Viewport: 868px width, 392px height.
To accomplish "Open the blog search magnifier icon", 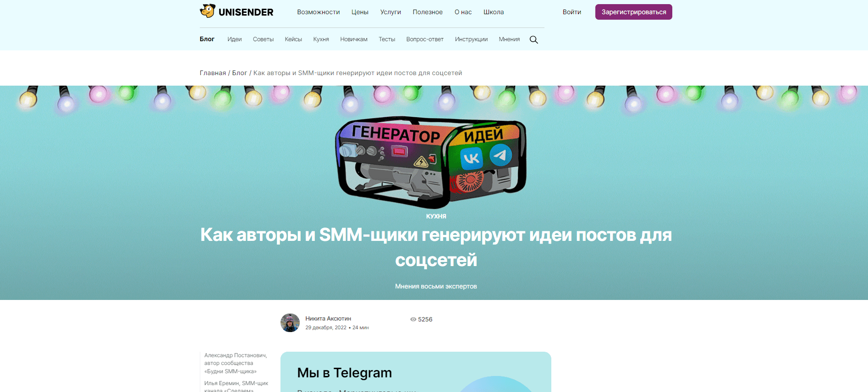I will 534,40.
